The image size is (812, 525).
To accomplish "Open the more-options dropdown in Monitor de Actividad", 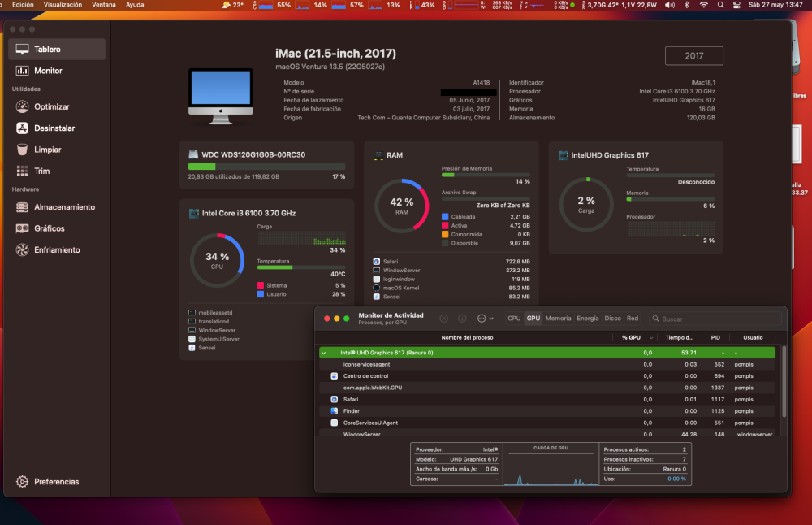I will click(486, 319).
